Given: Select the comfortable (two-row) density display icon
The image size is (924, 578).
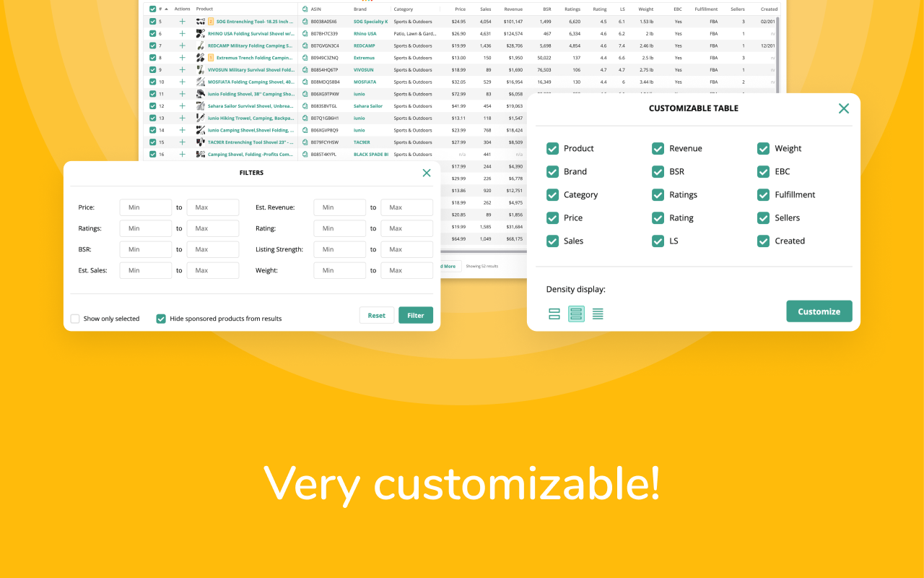Looking at the screenshot, I should coord(554,314).
